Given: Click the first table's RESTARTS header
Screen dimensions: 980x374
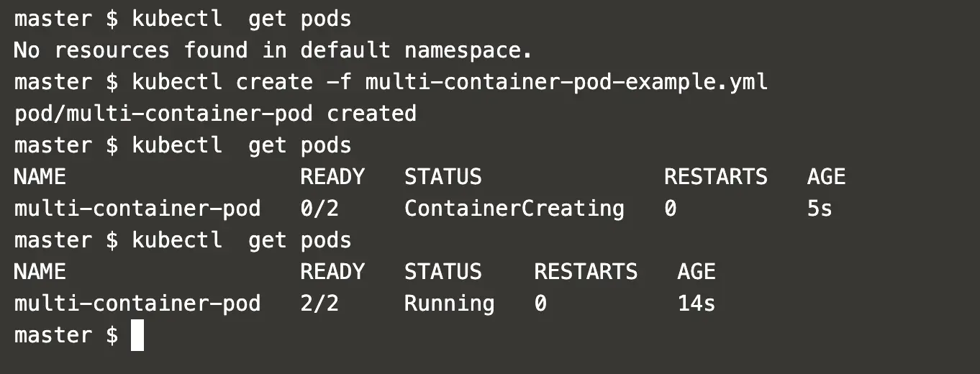Looking at the screenshot, I should tap(715, 177).
